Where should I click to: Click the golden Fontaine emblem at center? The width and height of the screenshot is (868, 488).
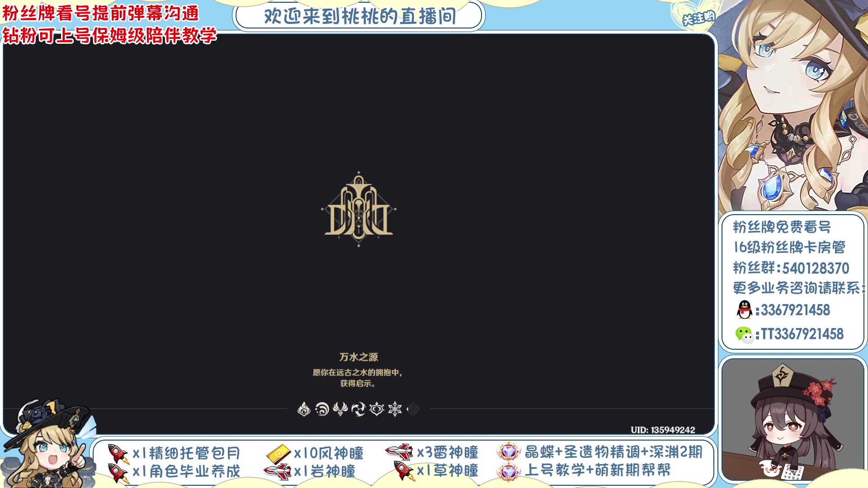[x=359, y=209]
